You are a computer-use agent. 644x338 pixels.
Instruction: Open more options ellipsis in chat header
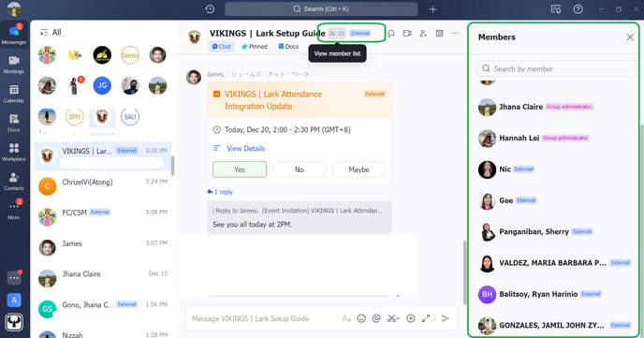(x=456, y=34)
